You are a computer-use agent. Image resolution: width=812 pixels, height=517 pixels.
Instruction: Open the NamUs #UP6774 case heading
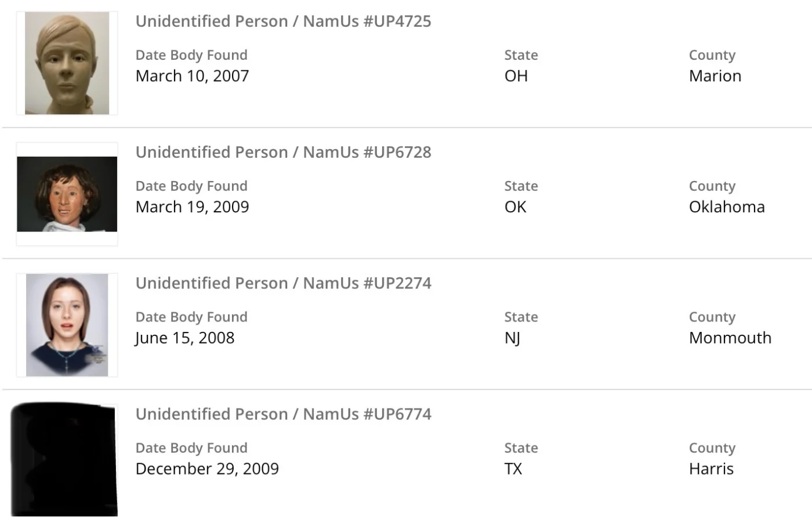point(283,414)
